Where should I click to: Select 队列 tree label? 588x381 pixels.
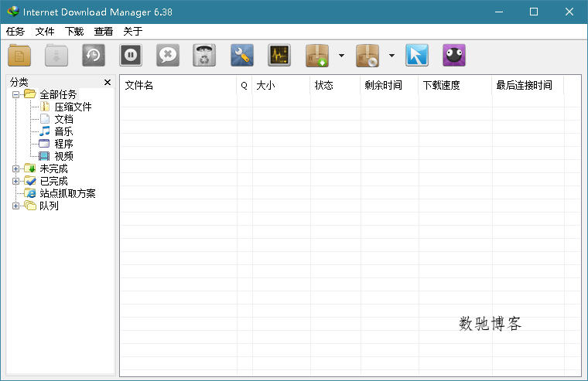tap(49, 206)
